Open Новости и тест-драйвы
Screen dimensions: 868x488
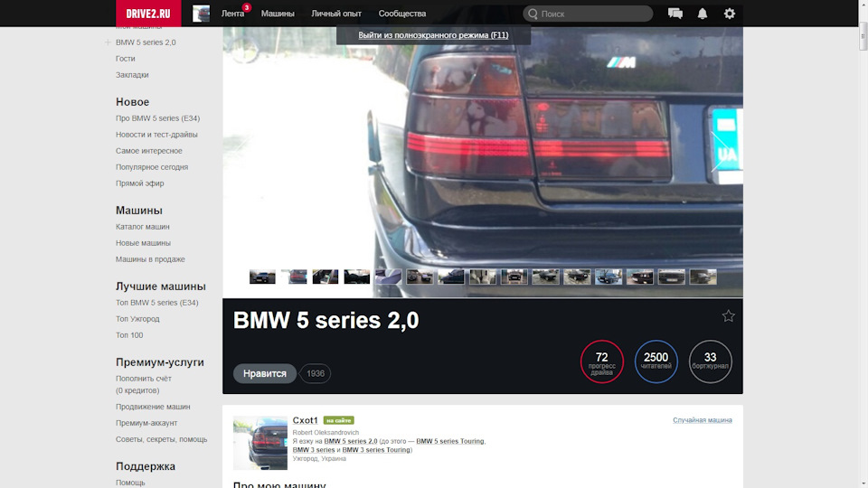(156, 135)
